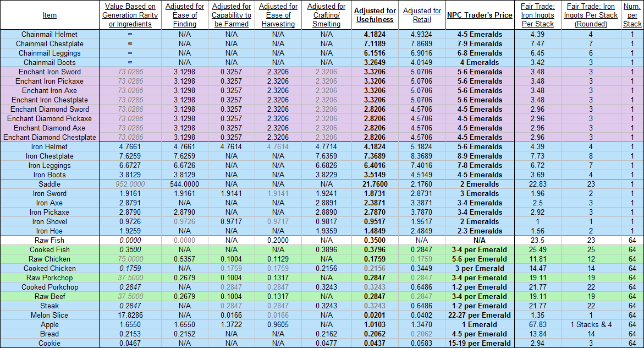This screenshot has width=644, height=348.
Task: Select the 'Cookie' item cell
Action: pyautogui.click(x=49, y=344)
